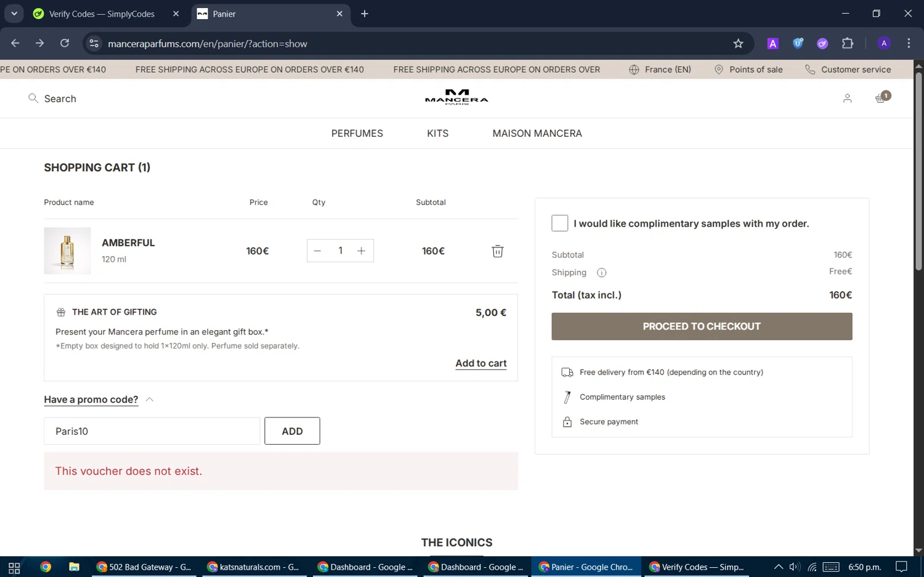This screenshot has width=924, height=577.
Task: Click the shipping info icon
Action: click(x=602, y=273)
